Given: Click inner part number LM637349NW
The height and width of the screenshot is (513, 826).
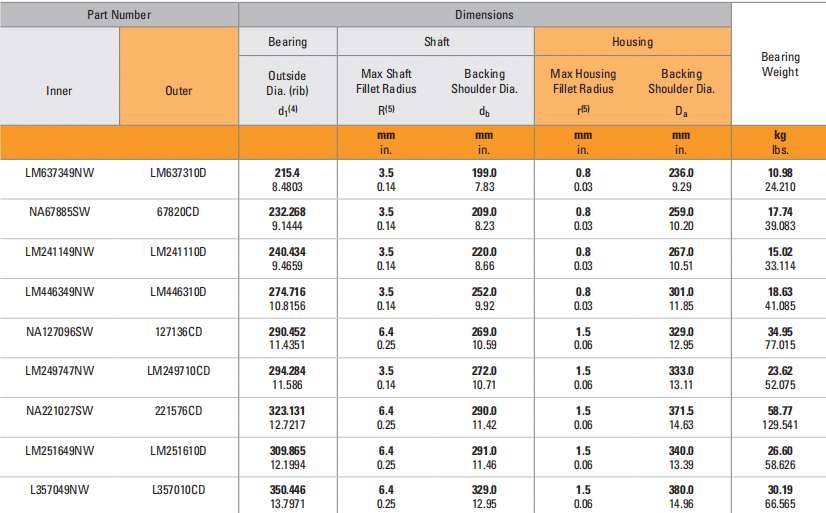Looking at the screenshot, I should tap(59, 172).
